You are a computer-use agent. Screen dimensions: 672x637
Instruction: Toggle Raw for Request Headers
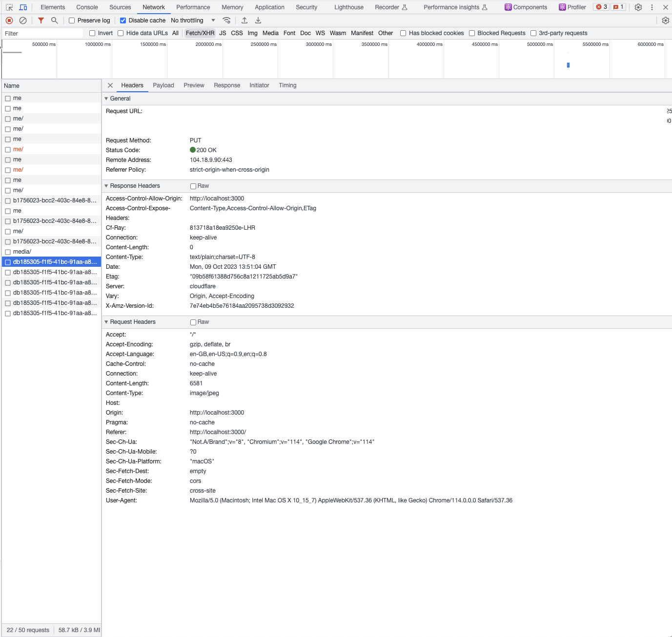click(193, 322)
